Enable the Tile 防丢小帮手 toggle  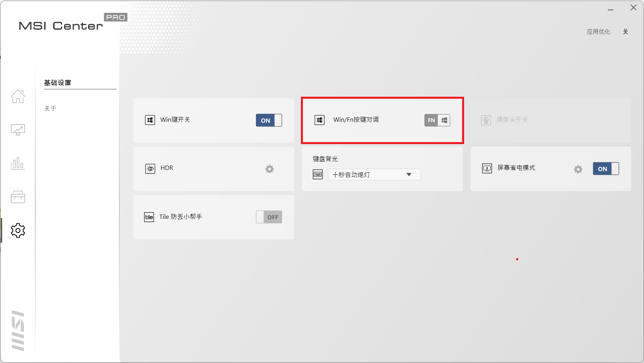click(269, 217)
